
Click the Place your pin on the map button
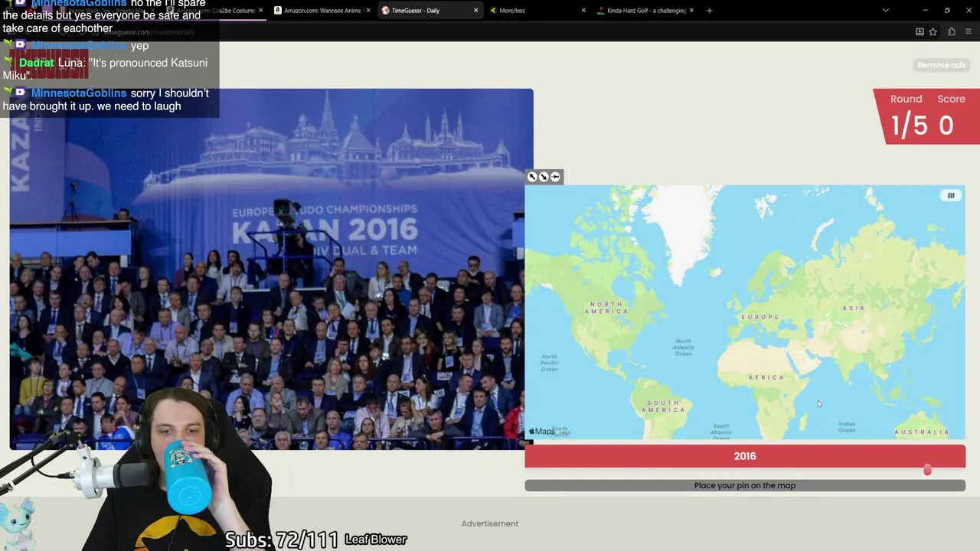coord(745,485)
